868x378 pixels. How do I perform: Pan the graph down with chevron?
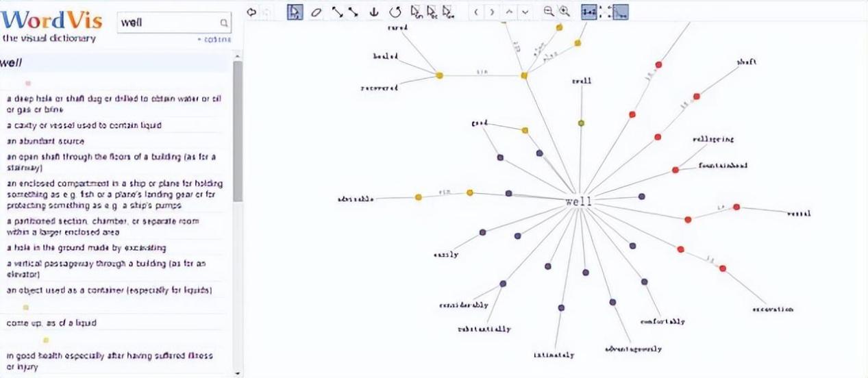point(525,12)
